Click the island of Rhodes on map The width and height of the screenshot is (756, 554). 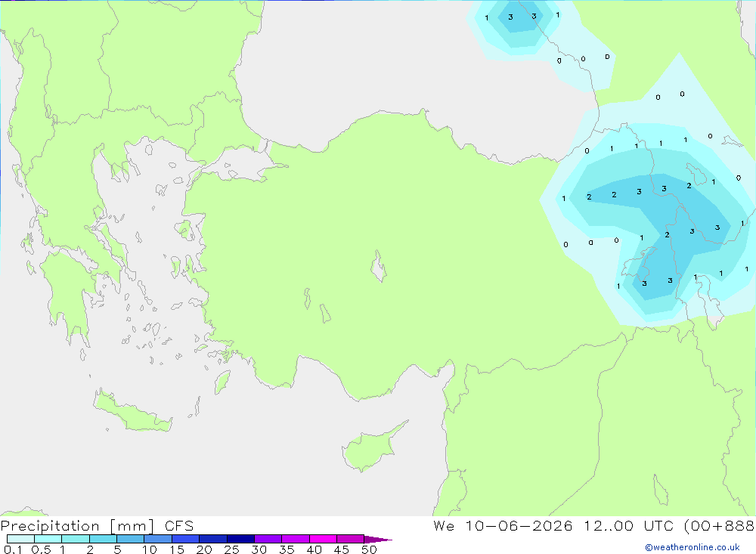point(222,382)
